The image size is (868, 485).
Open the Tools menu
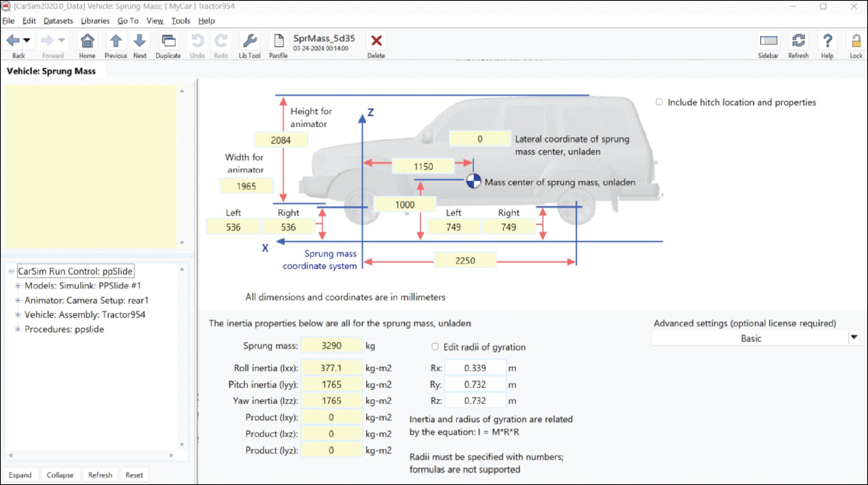(181, 21)
